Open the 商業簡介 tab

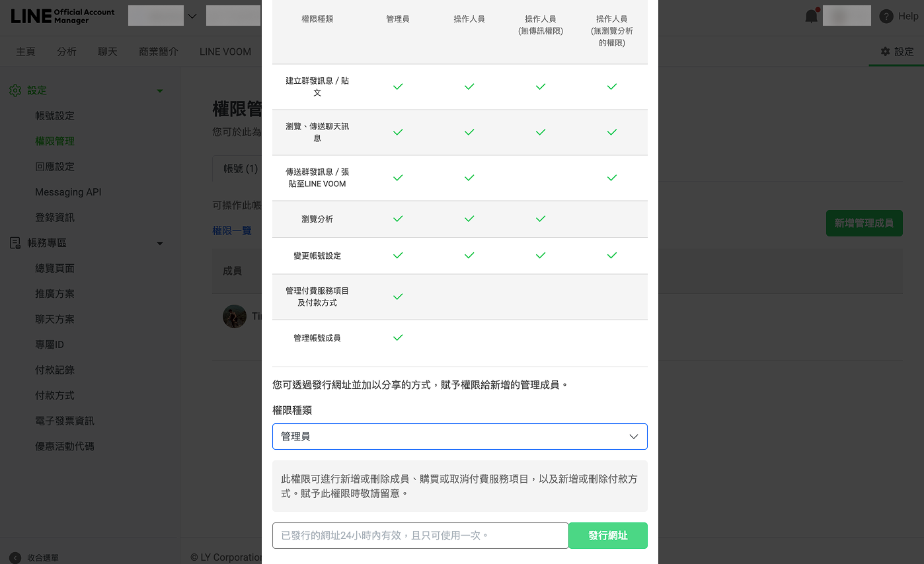[x=159, y=52]
